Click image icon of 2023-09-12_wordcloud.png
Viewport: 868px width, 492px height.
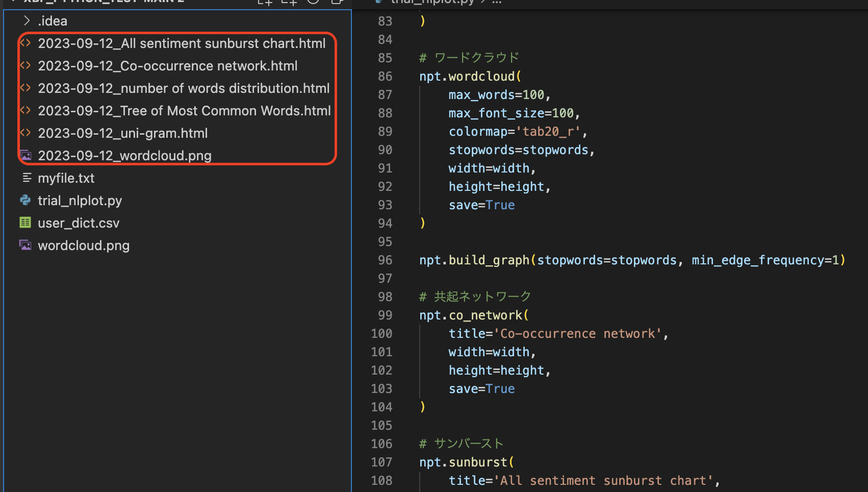[x=25, y=155]
